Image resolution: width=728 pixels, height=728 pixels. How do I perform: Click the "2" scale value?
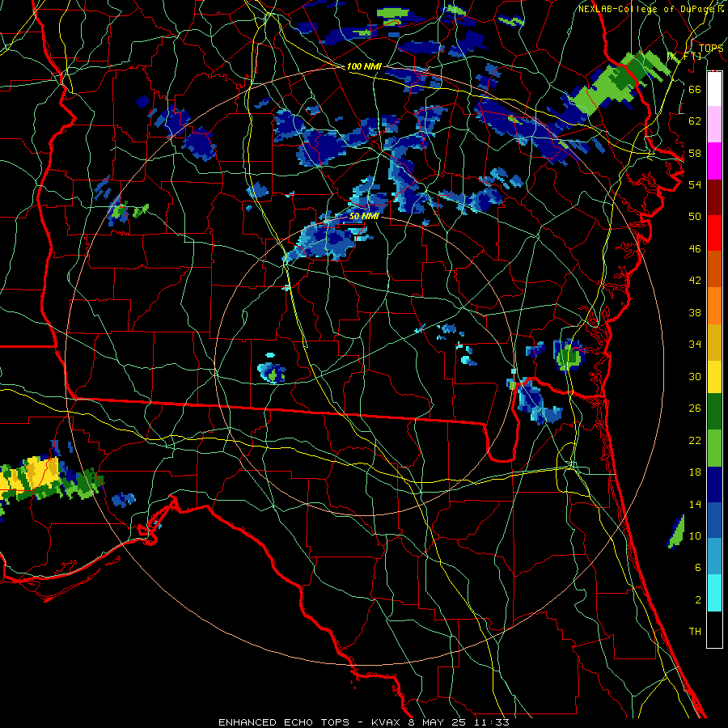coord(698,600)
